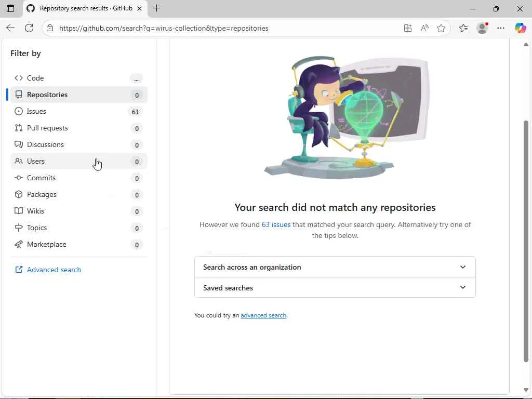Open a new browser tab
The image size is (532, 399).
pyautogui.click(x=156, y=8)
